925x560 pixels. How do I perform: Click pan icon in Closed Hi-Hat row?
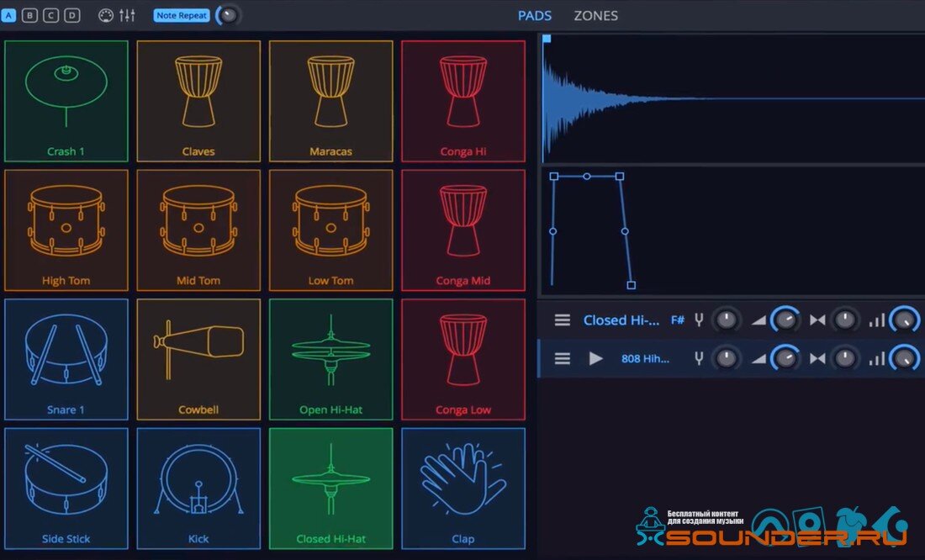click(817, 320)
